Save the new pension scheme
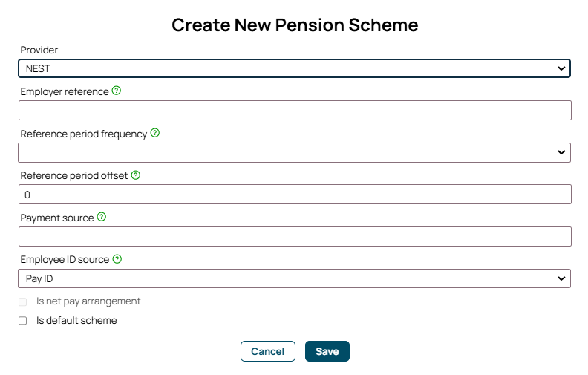 [x=327, y=351]
